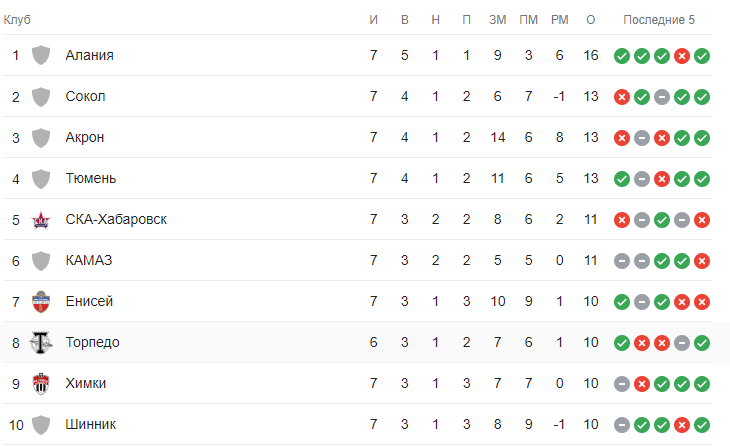Click Акрон's goals scored value 14
The width and height of the screenshot is (730, 446).
click(x=498, y=137)
